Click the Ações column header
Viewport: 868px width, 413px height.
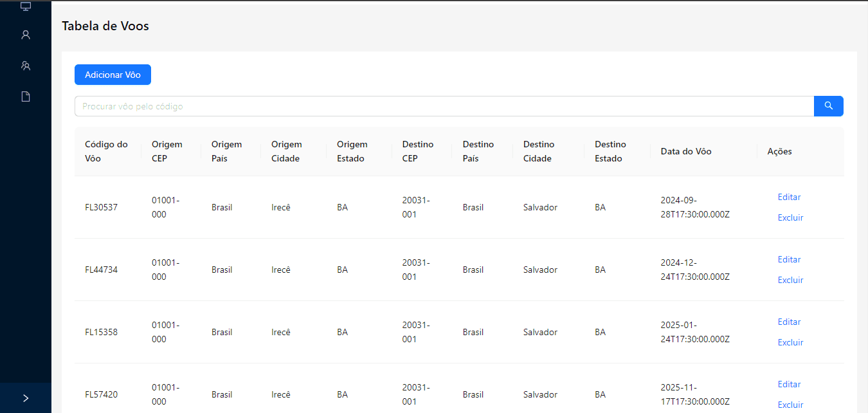coord(800,151)
